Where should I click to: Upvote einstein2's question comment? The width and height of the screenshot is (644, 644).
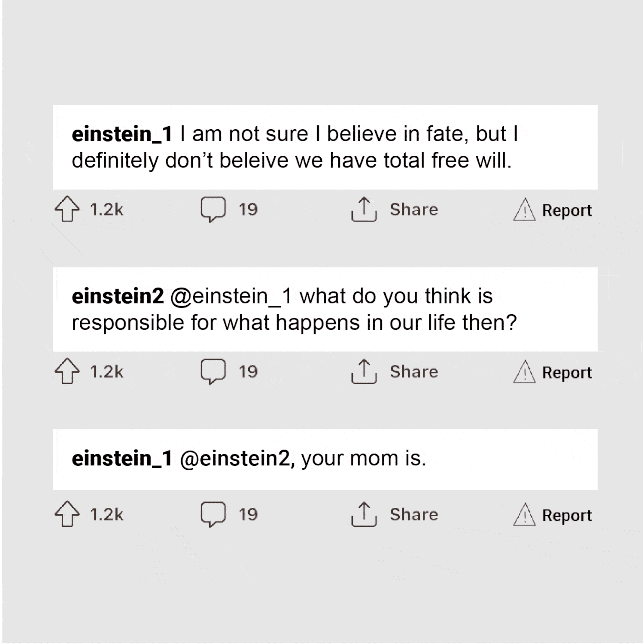point(67,371)
